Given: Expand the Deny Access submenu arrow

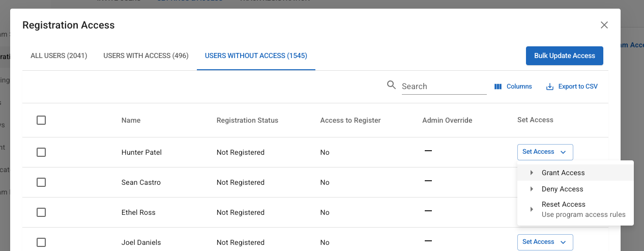Looking at the screenshot, I should tap(532, 189).
